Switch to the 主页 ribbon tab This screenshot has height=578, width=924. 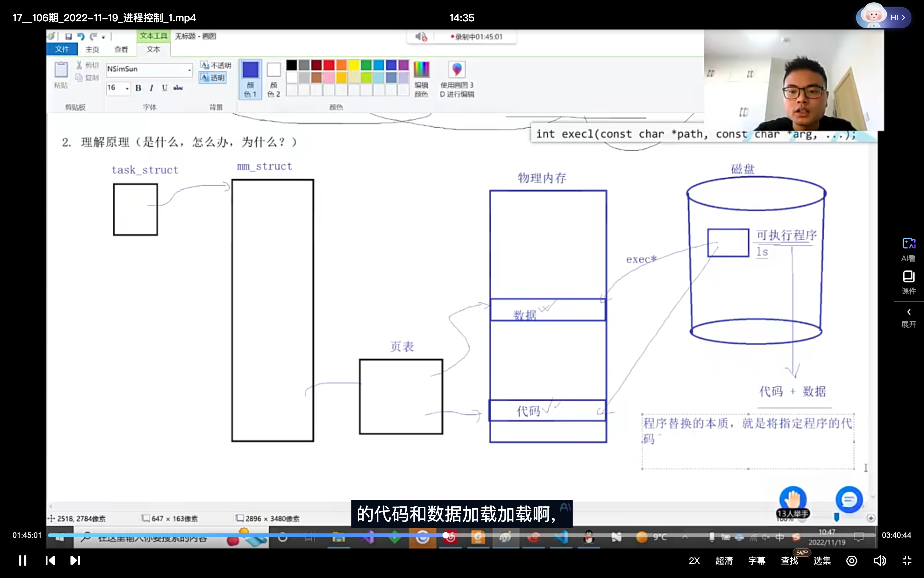pos(92,49)
